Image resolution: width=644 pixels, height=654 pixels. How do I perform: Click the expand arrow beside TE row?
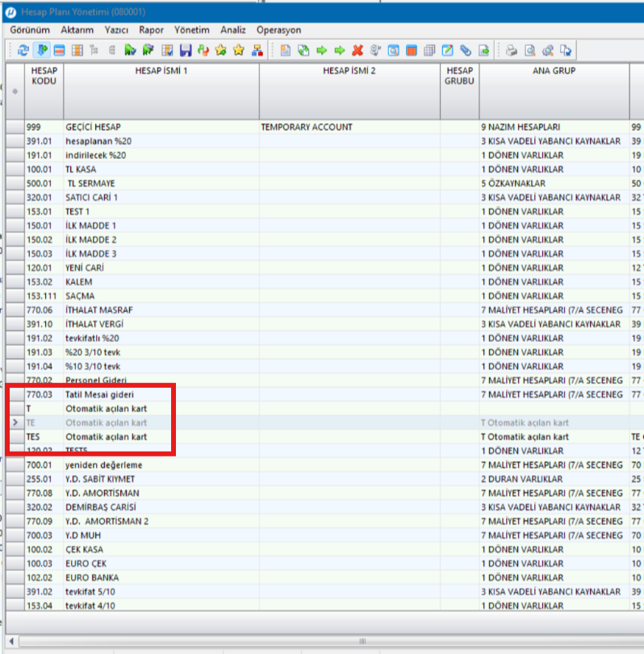coord(15,423)
